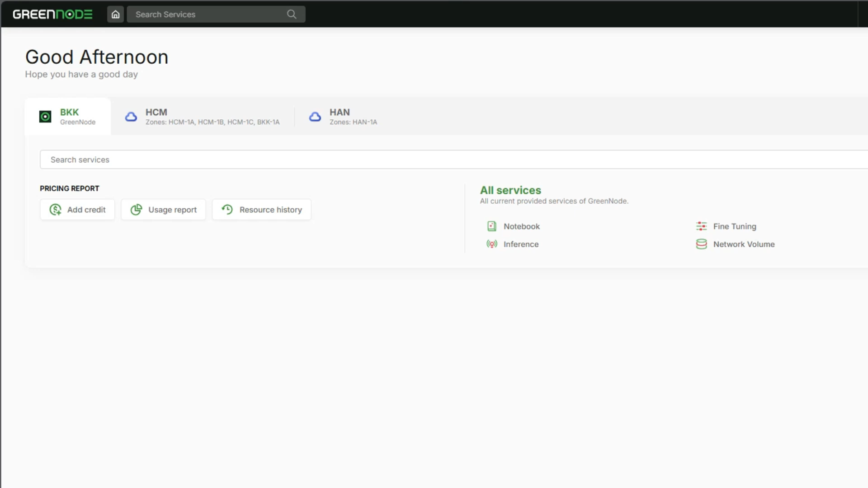Screen dimensions: 868x488
Task: Click the GreenNode logo
Action: [x=52, y=14]
